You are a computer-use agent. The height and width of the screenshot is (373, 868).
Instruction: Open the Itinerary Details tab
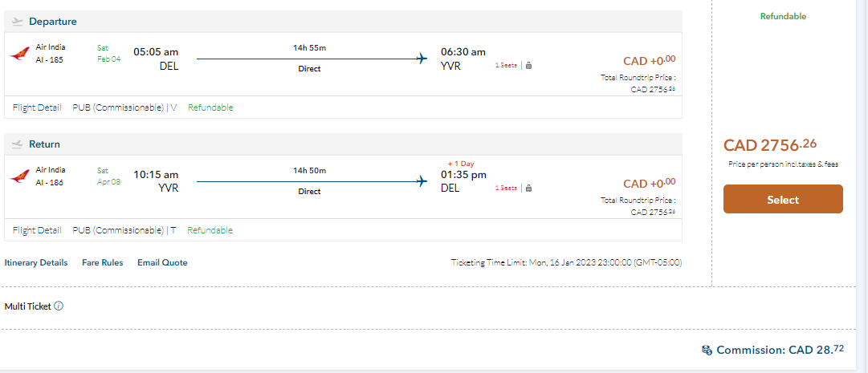pos(36,262)
